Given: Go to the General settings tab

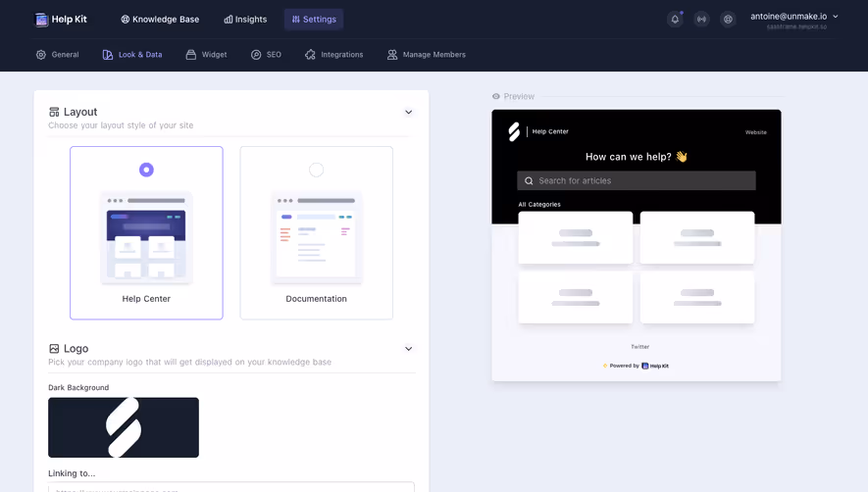Looking at the screenshot, I should 58,55.
